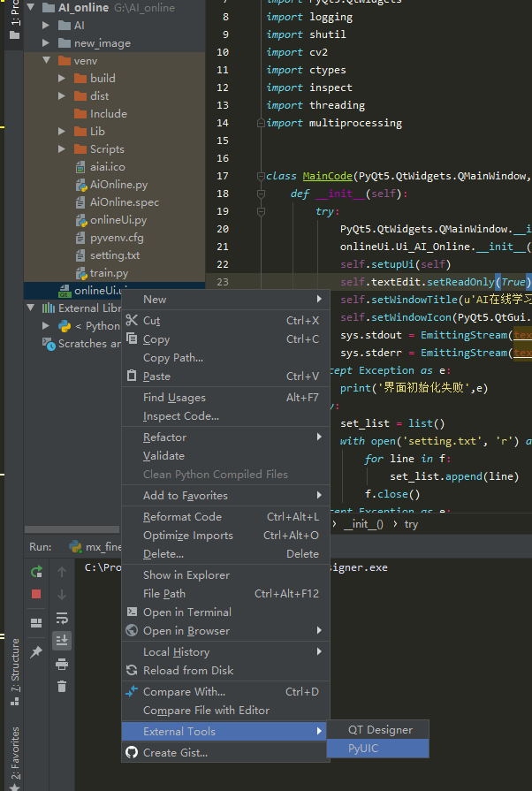
Task: Click the Cut scissors icon in context menu
Action: pyautogui.click(x=132, y=320)
